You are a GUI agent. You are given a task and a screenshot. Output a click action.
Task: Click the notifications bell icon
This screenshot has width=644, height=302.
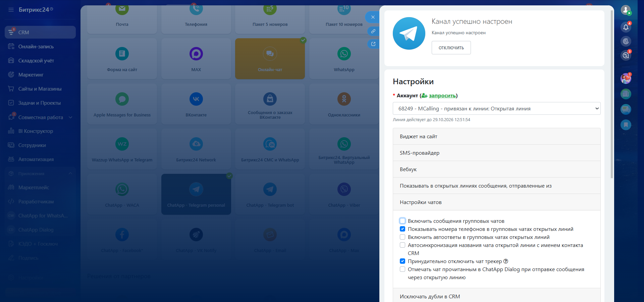click(626, 27)
